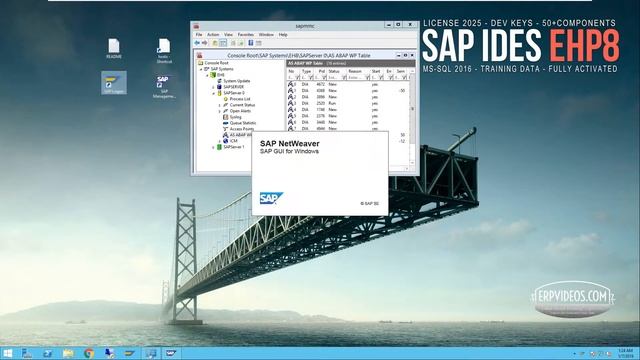640x360 pixels.
Task: Open the Favorites menu in sapmmc
Action: pos(246,35)
